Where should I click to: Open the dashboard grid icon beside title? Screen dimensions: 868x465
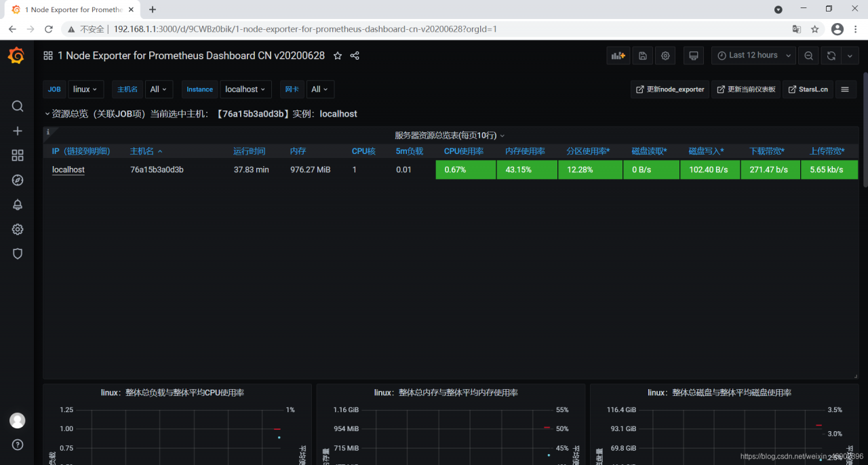point(48,56)
